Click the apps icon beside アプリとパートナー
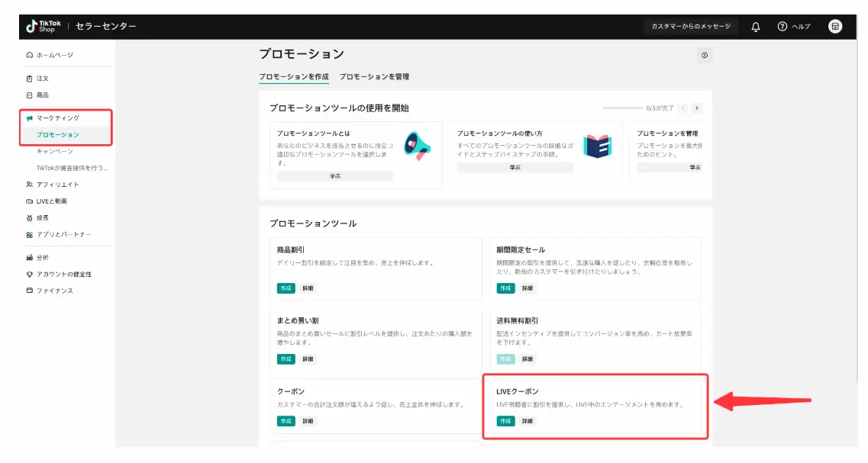868x463 pixels. click(29, 234)
